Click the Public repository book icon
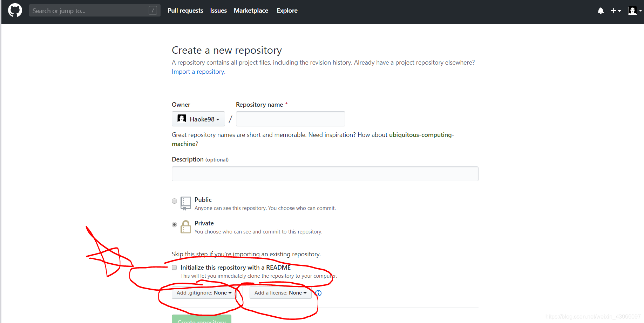Image resolution: width=644 pixels, height=323 pixels. pyautogui.click(x=185, y=203)
